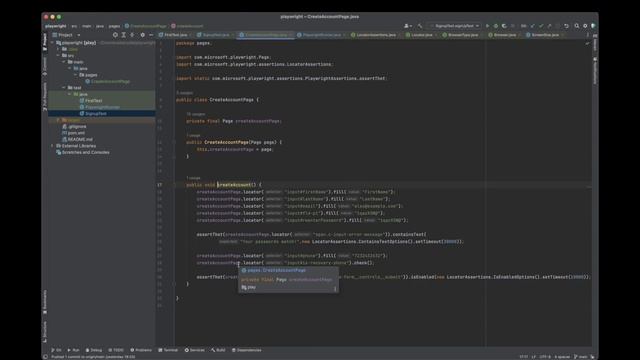Click Expand All icon in Project panel

tap(124, 35)
